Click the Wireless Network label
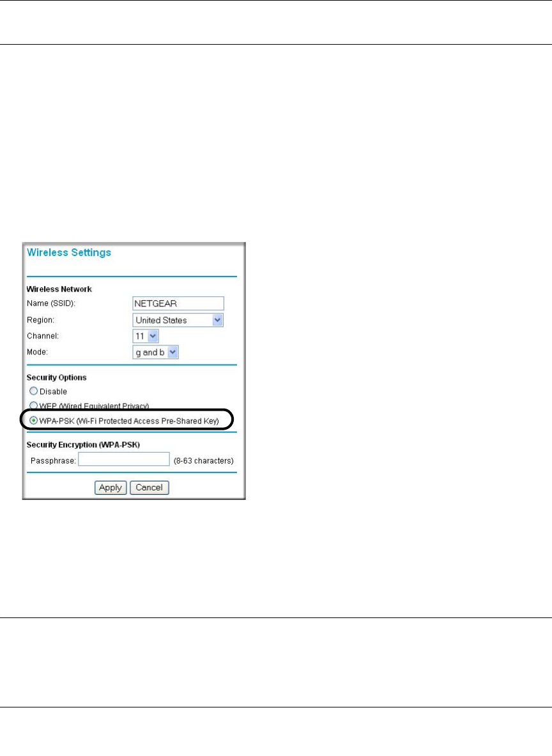This screenshot has height=756, width=552. (59, 289)
